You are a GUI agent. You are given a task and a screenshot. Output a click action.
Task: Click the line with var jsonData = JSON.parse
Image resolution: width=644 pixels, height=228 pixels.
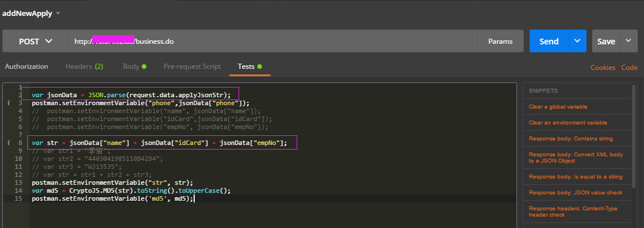[132, 95]
